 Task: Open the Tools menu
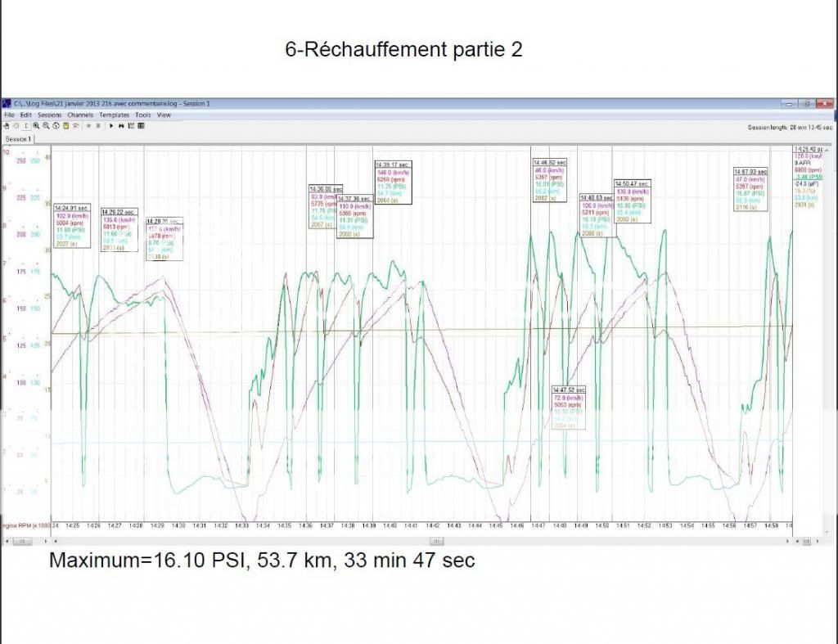[142, 115]
